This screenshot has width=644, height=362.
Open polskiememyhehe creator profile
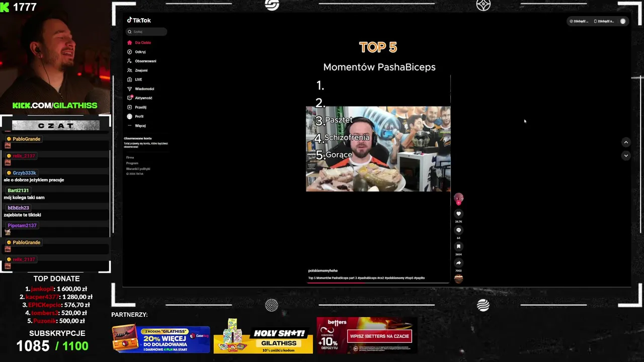[323, 270]
